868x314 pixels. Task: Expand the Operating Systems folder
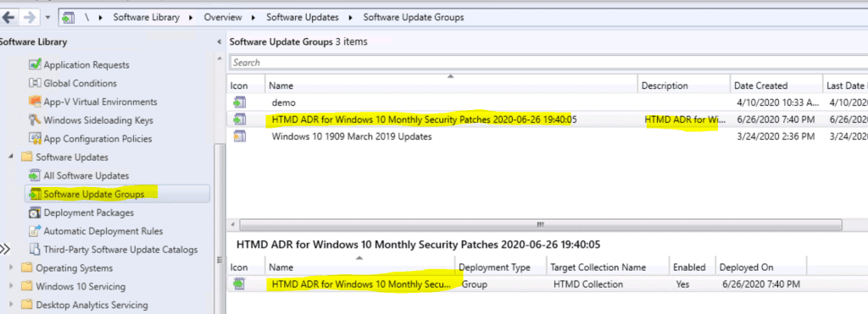(x=12, y=268)
